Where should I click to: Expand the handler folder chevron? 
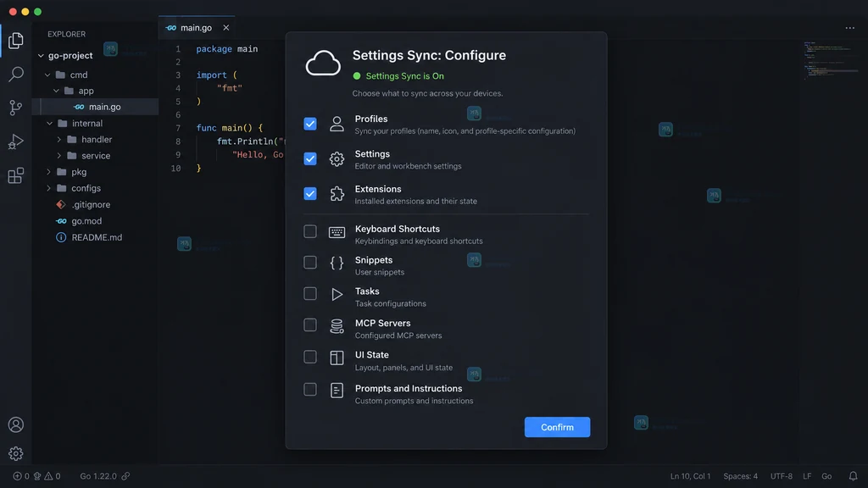point(58,140)
